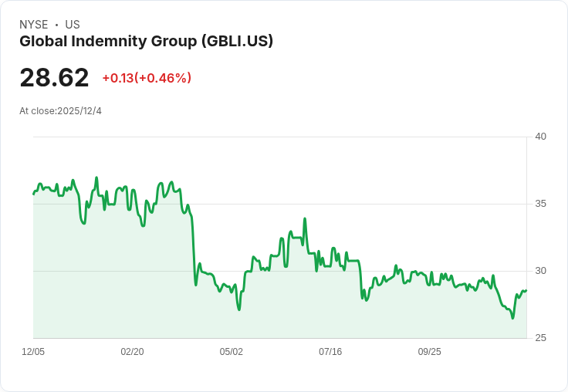Viewport: 568px width, 392px height.
Task: Click the lowest trough at chart's right end
Action: (512, 318)
